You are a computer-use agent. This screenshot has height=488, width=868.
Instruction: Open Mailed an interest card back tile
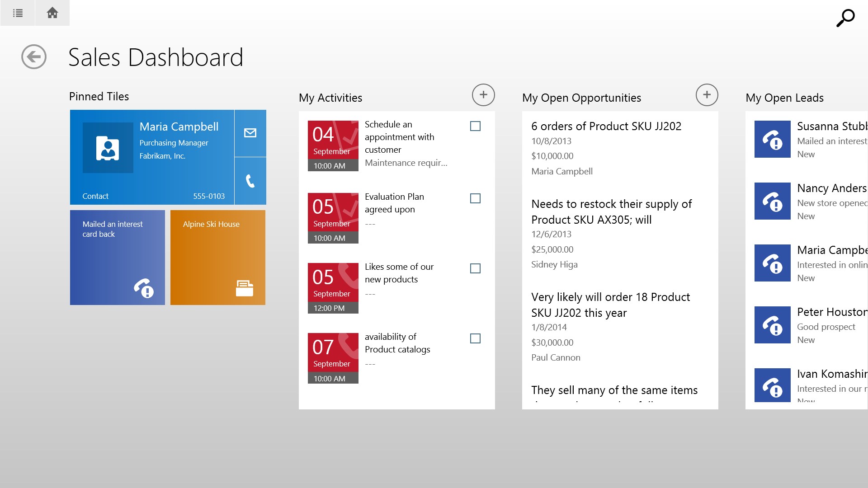coord(118,258)
